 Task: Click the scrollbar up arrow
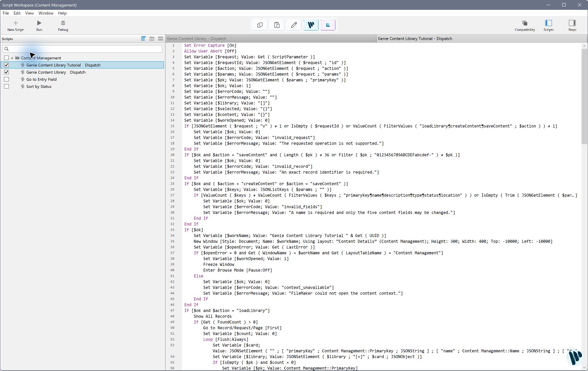(584, 46)
